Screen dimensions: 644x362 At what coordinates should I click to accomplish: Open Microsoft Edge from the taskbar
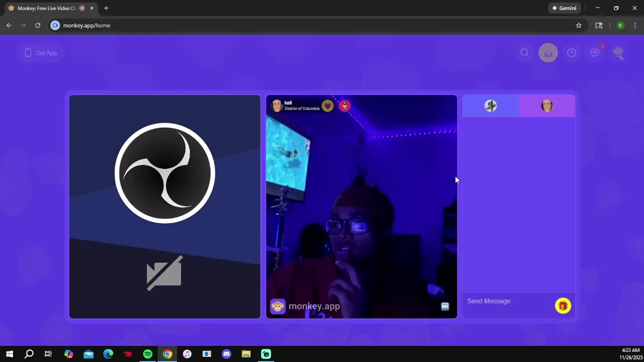coord(108,354)
